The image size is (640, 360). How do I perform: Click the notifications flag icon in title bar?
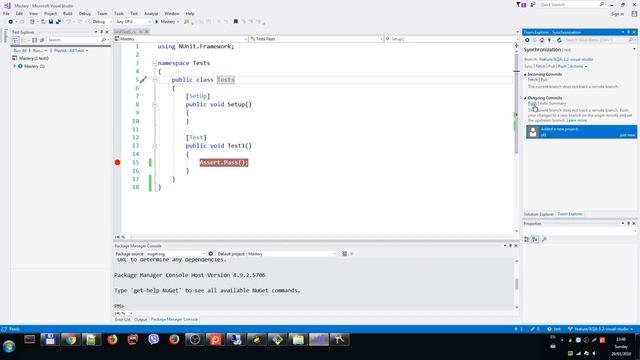(x=521, y=4)
